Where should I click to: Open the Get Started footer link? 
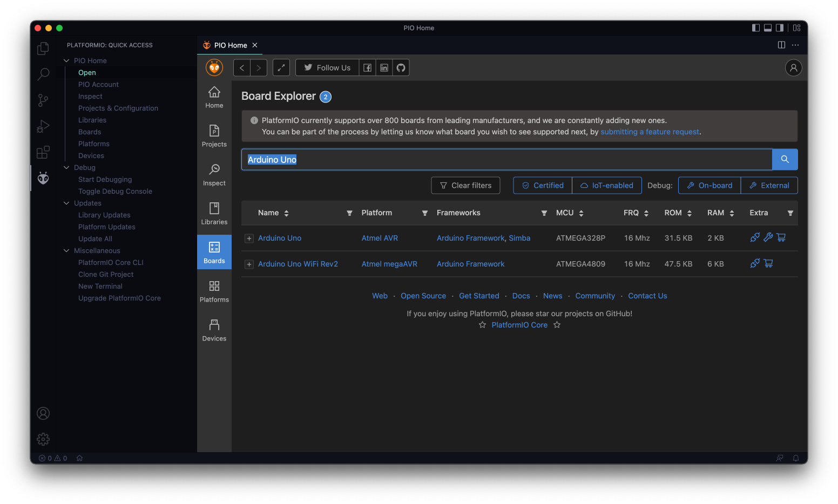(479, 296)
